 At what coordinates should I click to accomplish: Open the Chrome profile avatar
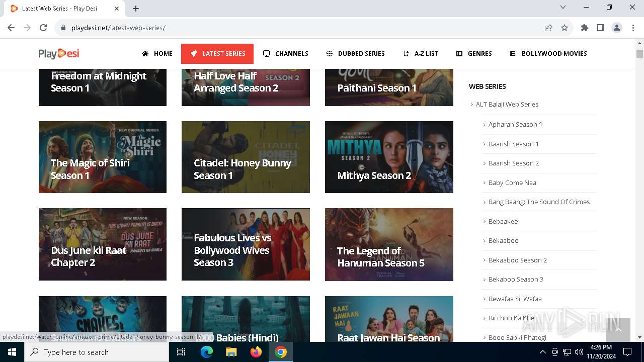click(617, 28)
